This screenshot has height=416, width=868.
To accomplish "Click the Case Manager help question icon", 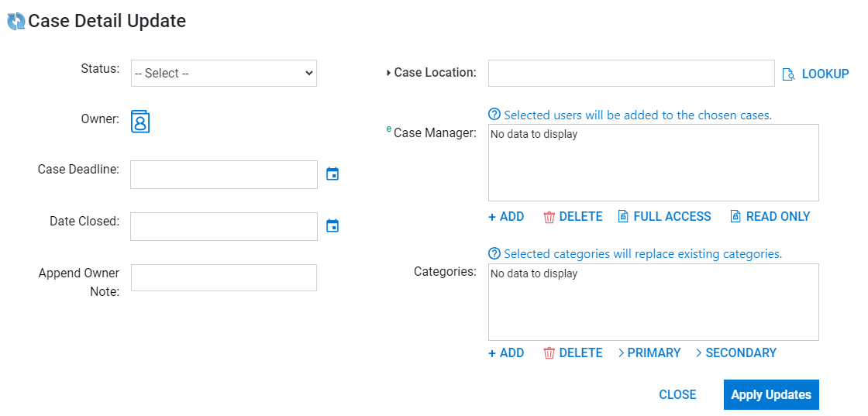I will 494,115.
